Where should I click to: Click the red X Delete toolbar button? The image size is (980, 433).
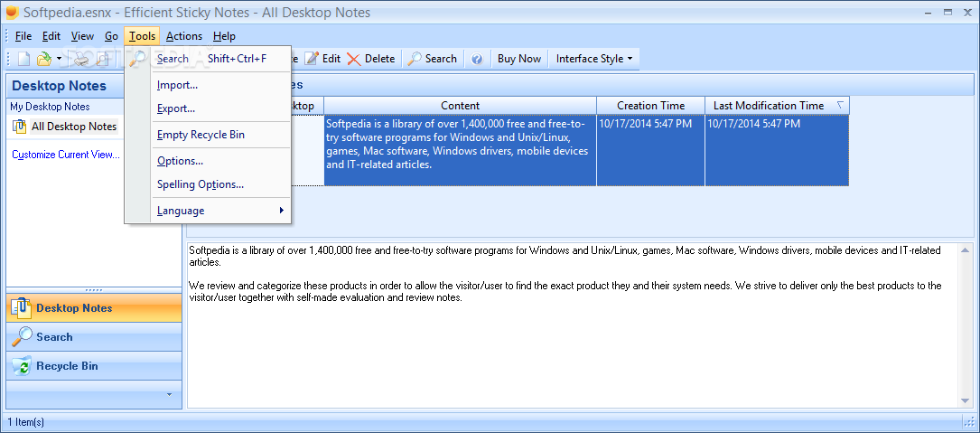pos(371,59)
